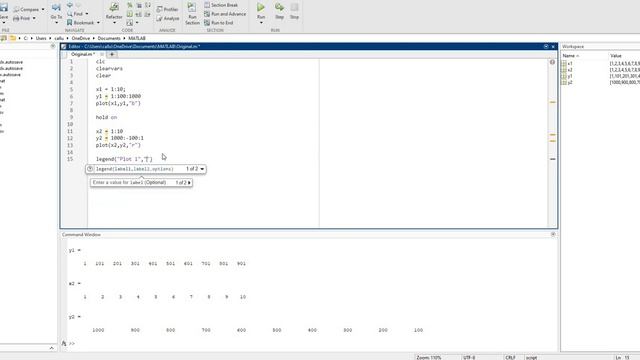Expand the Go To dropdown arrow

click(x=56, y=23)
